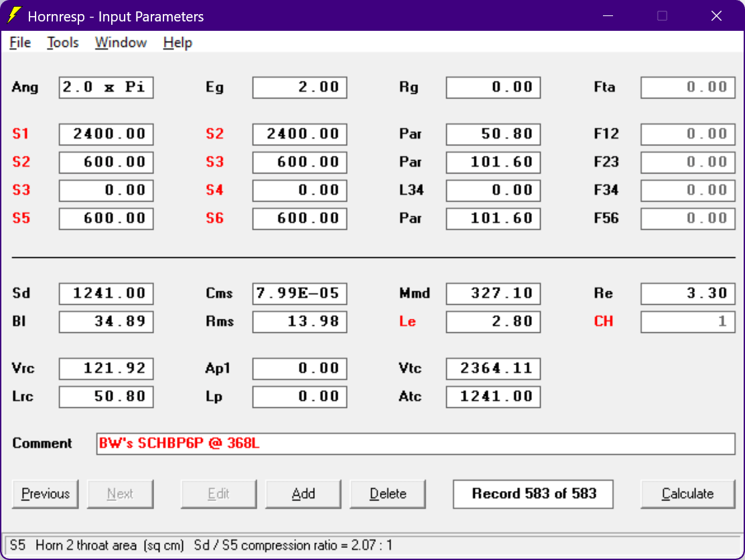Click the Vrc input field

106,368
